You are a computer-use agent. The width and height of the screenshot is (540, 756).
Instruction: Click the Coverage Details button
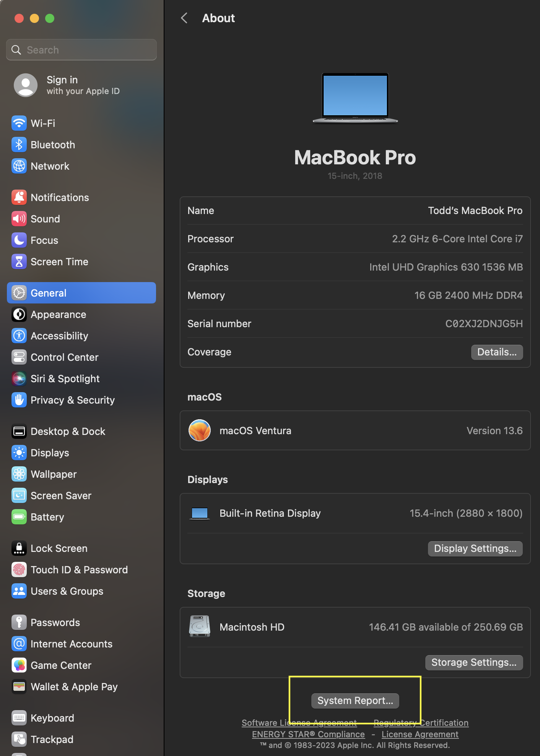point(497,352)
